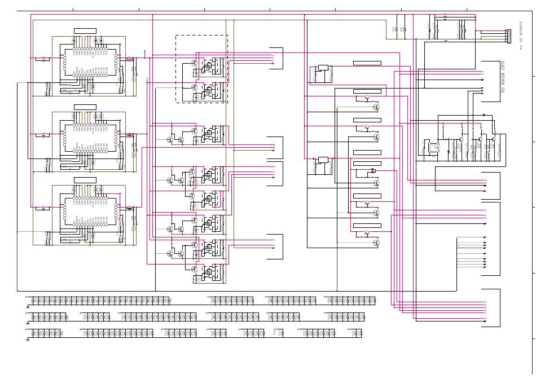This screenshot has height=392, width=536.
Task: Click the diode atop the right transistor cluster
Action: [484, 115]
